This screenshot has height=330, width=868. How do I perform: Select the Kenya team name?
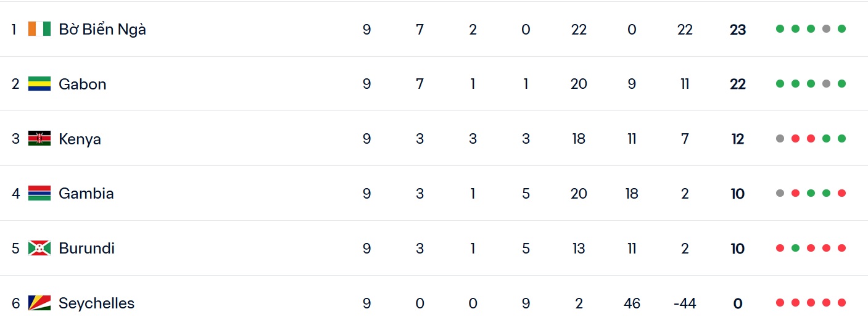pyautogui.click(x=80, y=139)
